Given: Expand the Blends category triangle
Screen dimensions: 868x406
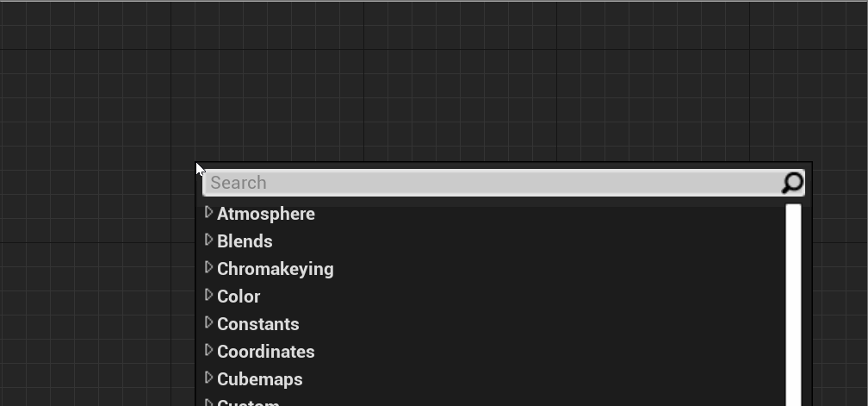Looking at the screenshot, I should point(208,240).
